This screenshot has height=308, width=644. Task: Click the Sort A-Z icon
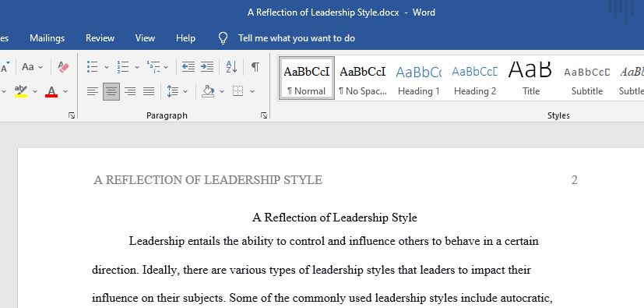coord(231,66)
